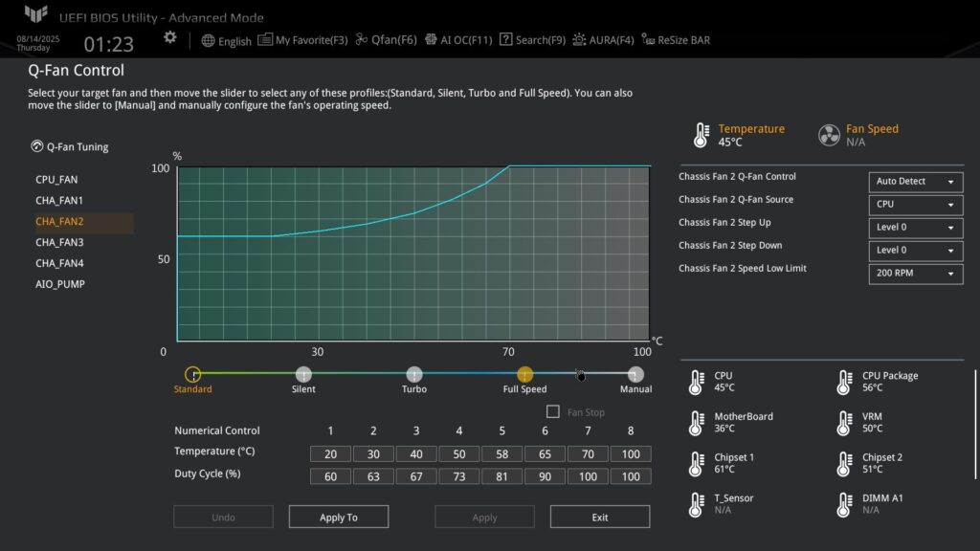Click the clock showing 01:23
The width and height of the screenshot is (980, 551).
pyautogui.click(x=109, y=44)
